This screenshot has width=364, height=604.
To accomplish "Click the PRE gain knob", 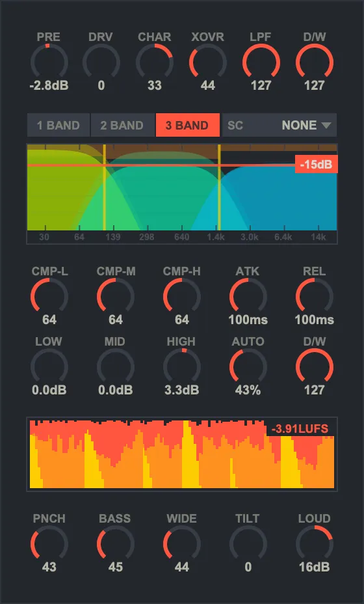I will [49, 62].
